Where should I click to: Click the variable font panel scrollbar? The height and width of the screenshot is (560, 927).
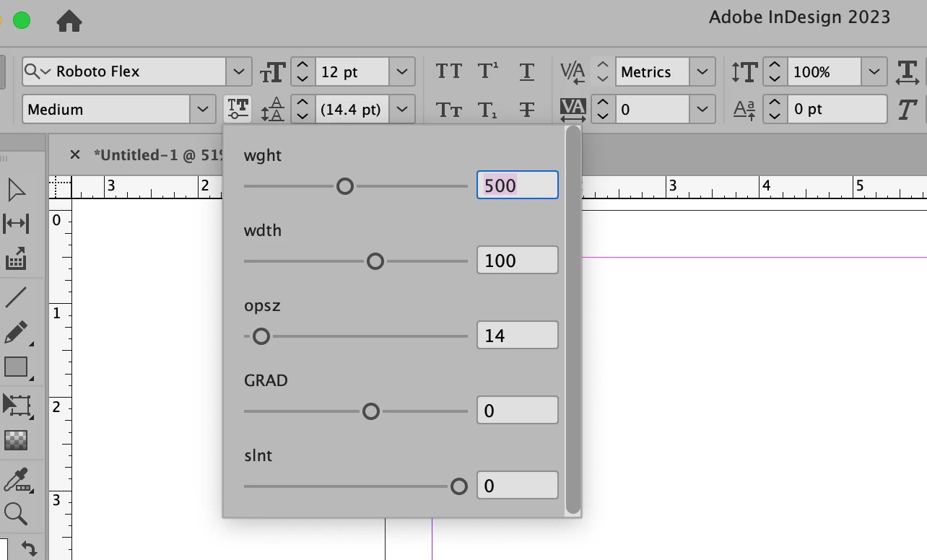pyautogui.click(x=573, y=320)
